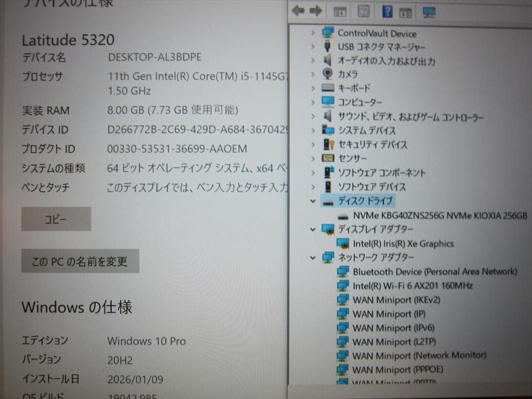Select WAN Miniport (L2TP)
The height and width of the screenshot is (399, 532).
pyautogui.click(x=394, y=342)
